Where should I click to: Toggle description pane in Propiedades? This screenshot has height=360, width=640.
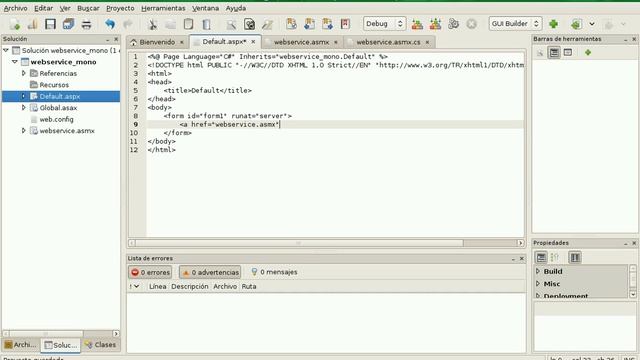tap(575, 257)
